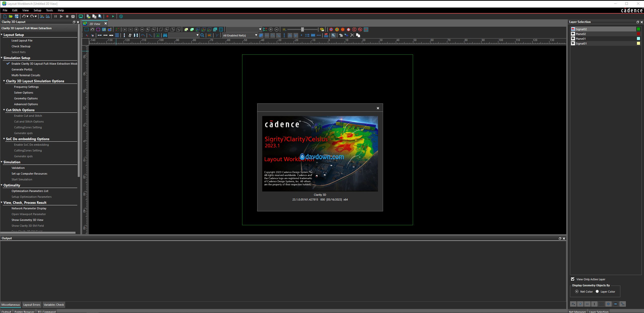Open settings with the teal gear icon
This screenshot has height=313, width=644.
(x=121, y=16)
